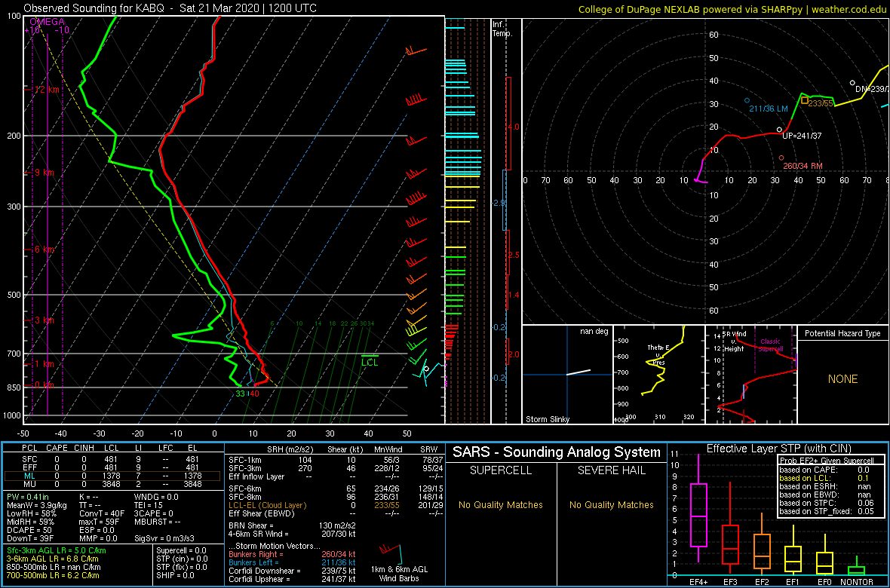Click the 'Prob EF2+ Given Supercell' box header
The image size is (890, 588).
tap(827, 461)
